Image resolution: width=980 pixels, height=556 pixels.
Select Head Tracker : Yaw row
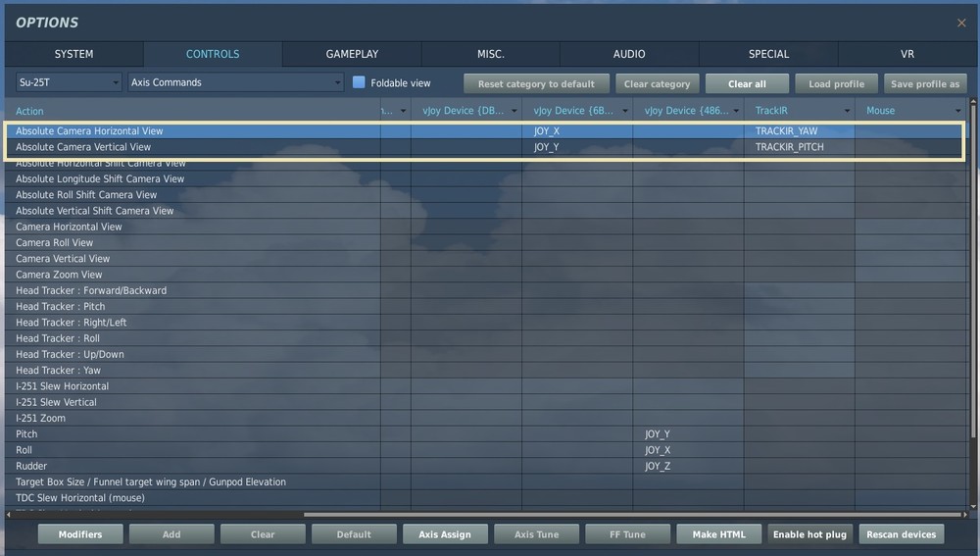pyautogui.click(x=484, y=371)
